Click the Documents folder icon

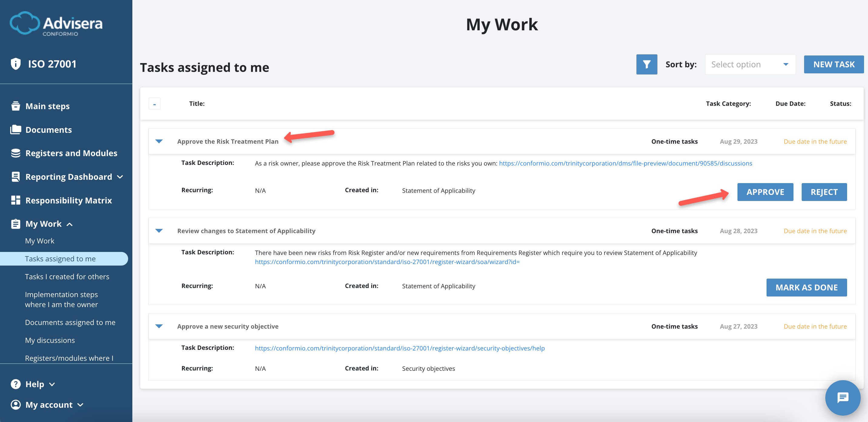pos(16,129)
